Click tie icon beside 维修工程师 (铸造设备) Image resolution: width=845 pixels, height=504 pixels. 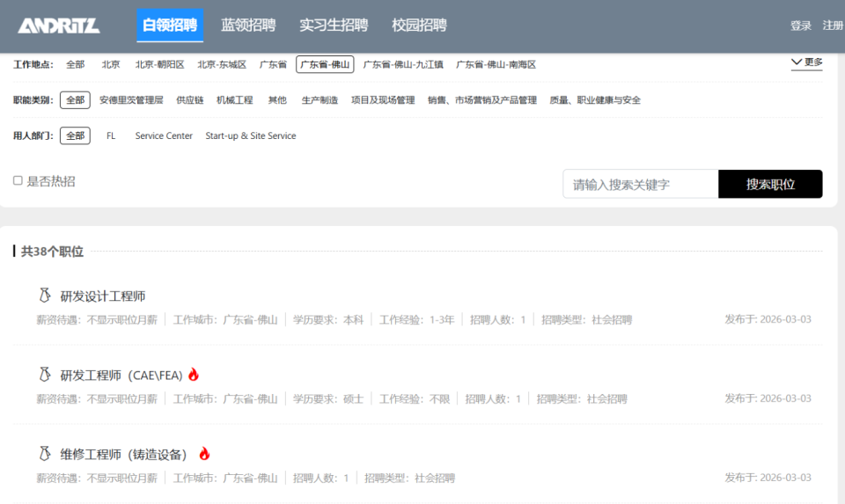[45, 453]
